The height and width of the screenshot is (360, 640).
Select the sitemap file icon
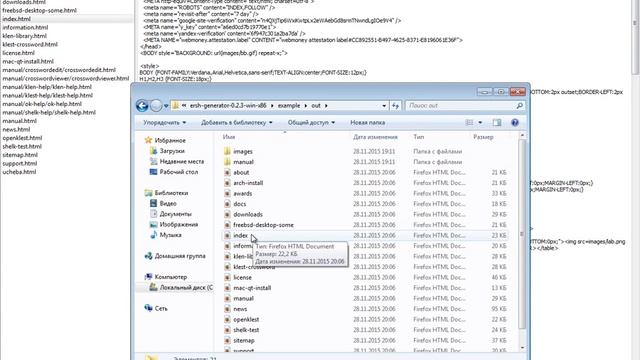[x=228, y=340]
